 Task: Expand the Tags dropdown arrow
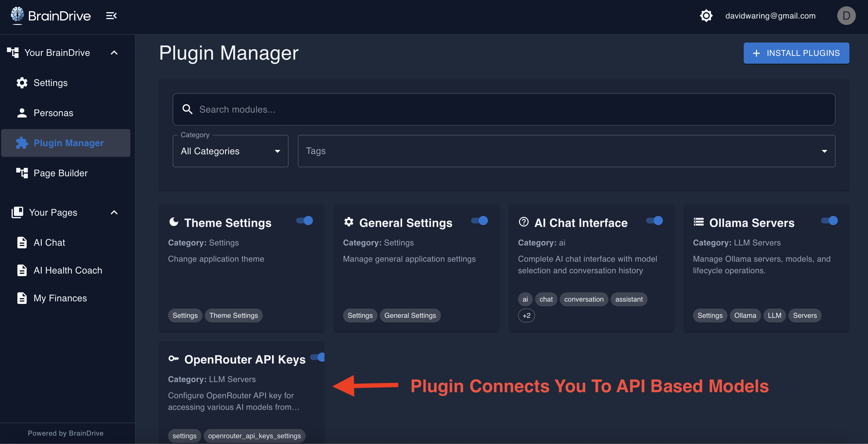[x=824, y=151]
